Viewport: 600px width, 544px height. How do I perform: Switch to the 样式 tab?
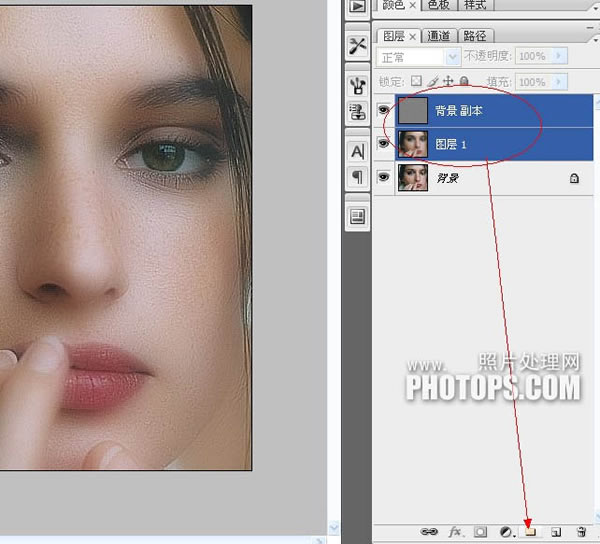coord(475,5)
